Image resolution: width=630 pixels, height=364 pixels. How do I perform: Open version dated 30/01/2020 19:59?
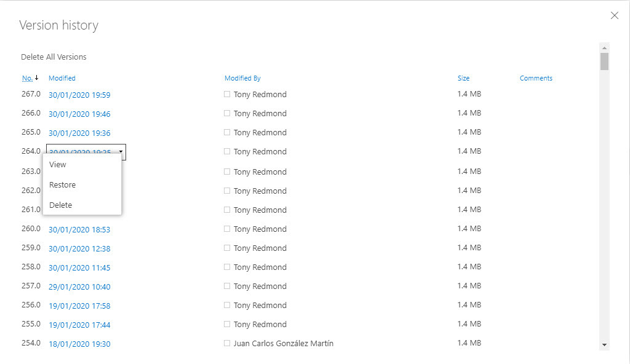coord(79,95)
